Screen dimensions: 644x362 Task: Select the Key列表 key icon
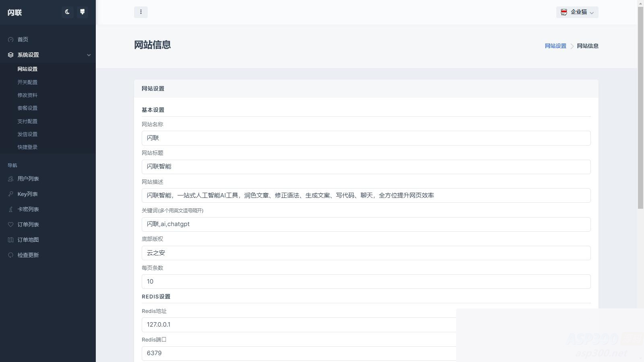pyautogui.click(x=10, y=194)
